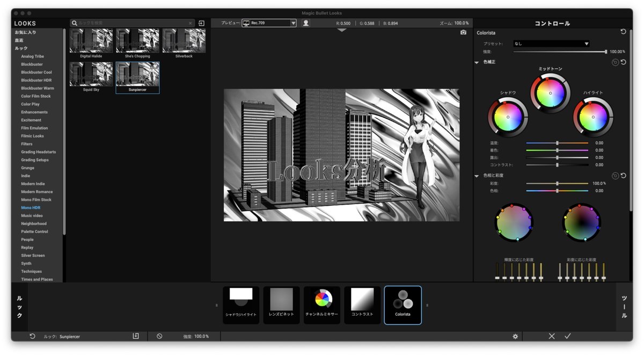Reset the 色相と彩度 section

point(624,176)
